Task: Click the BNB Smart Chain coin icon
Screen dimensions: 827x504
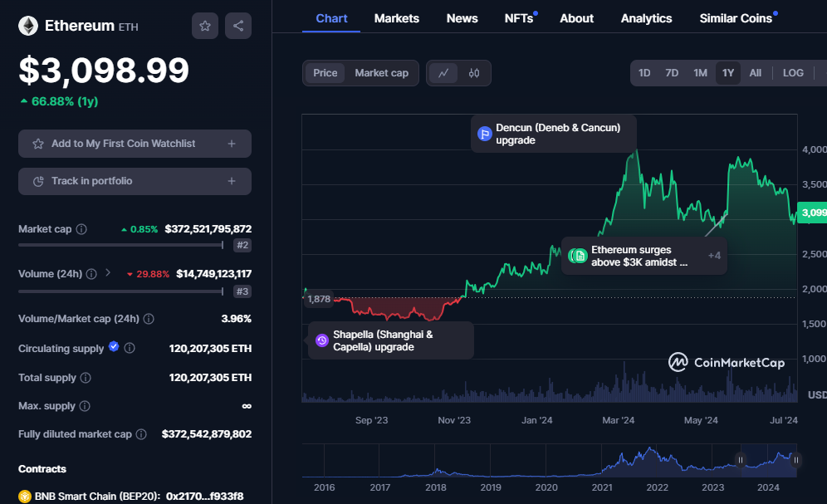Action: 25,496
